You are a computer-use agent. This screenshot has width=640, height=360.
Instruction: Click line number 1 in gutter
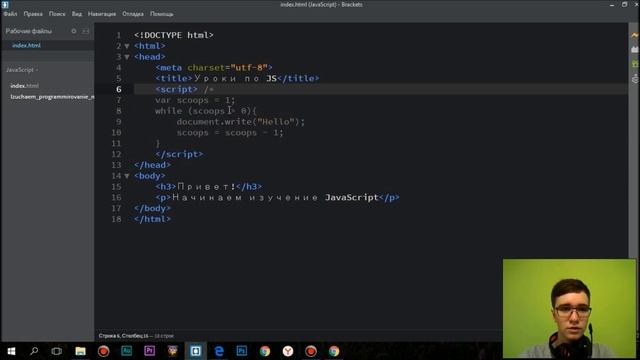tap(119, 36)
